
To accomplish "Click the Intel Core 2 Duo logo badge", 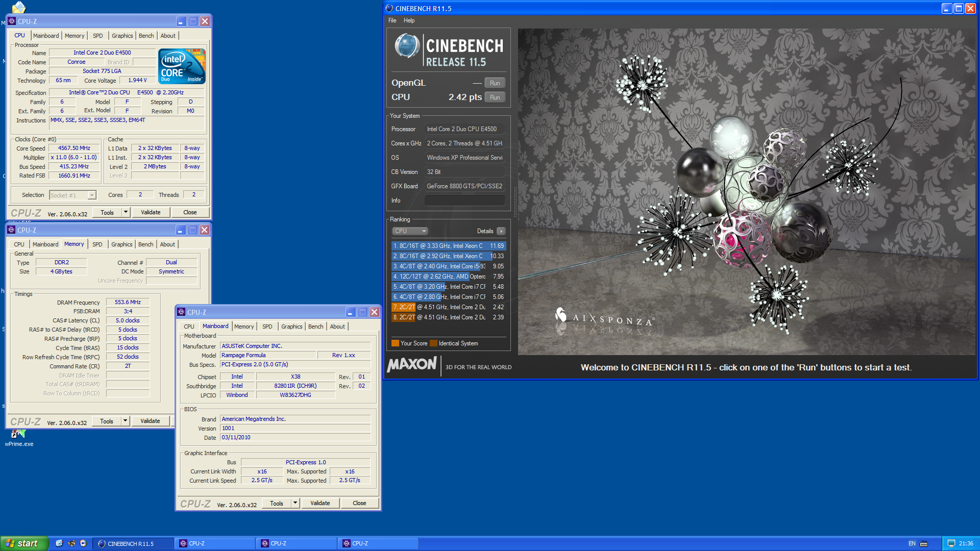I will [x=182, y=66].
